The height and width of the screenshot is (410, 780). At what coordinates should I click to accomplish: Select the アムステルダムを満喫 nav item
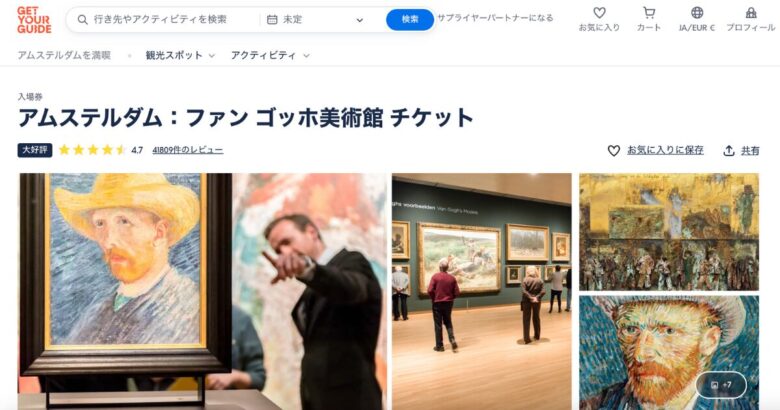64,55
